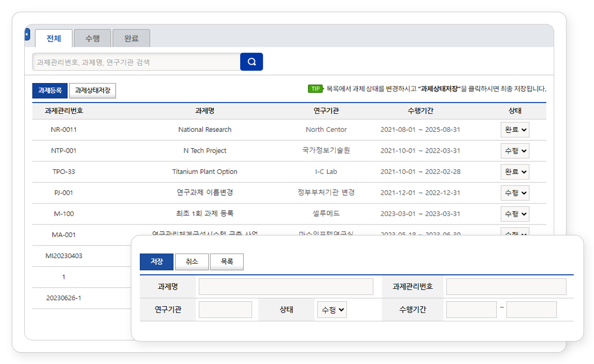Click the 목록 button
The width and height of the screenshot is (594, 364).
(x=227, y=262)
